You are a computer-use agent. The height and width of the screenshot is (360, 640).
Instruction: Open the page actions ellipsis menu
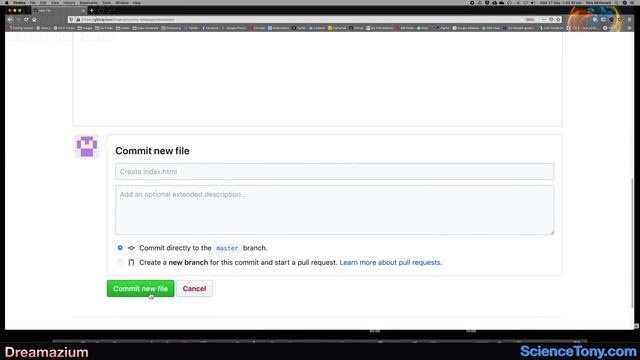pyautogui.click(x=544, y=19)
